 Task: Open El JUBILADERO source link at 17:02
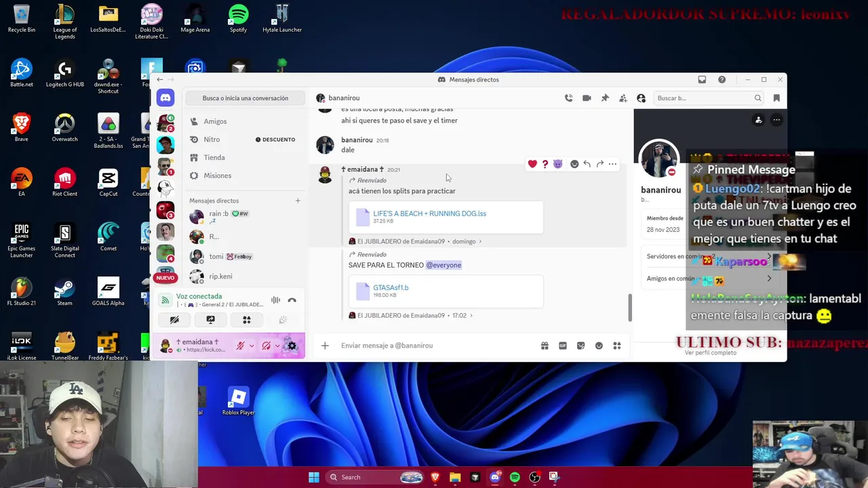coord(410,315)
